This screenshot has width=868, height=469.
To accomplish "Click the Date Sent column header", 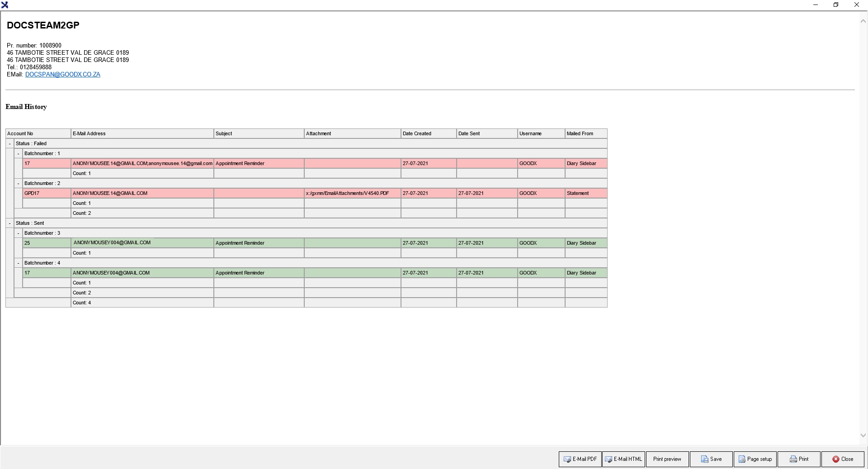I will (x=487, y=133).
